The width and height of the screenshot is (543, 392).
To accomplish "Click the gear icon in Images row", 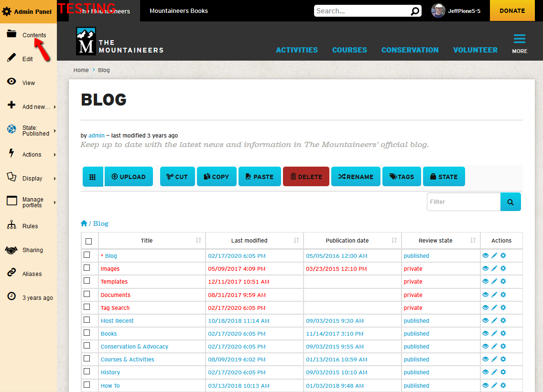I will point(503,269).
